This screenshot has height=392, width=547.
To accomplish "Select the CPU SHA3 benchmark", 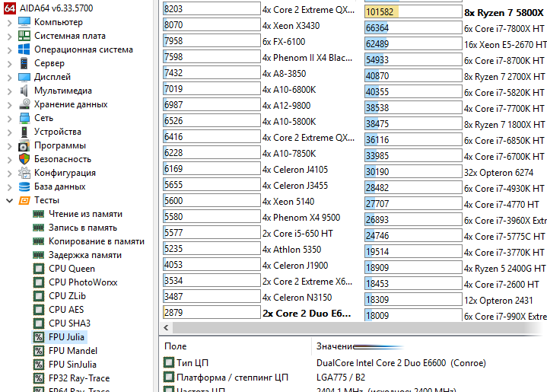I will click(x=69, y=323).
